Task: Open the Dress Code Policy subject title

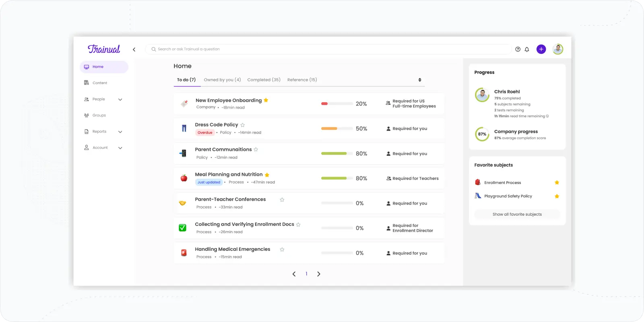Action: (x=217, y=125)
